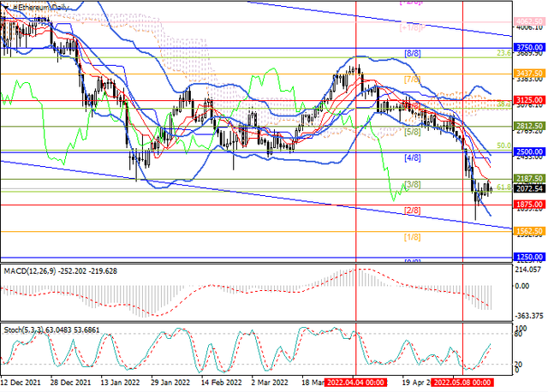Click the current price tag 2072.54

click(530, 187)
